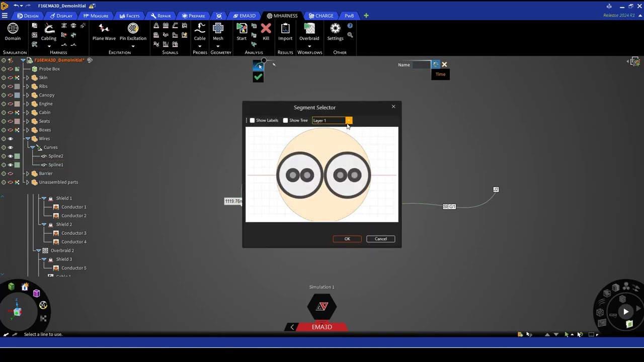Add a new ribbon tab with plus
Image resolution: width=644 pixels, height=362 pixels.
366,16
